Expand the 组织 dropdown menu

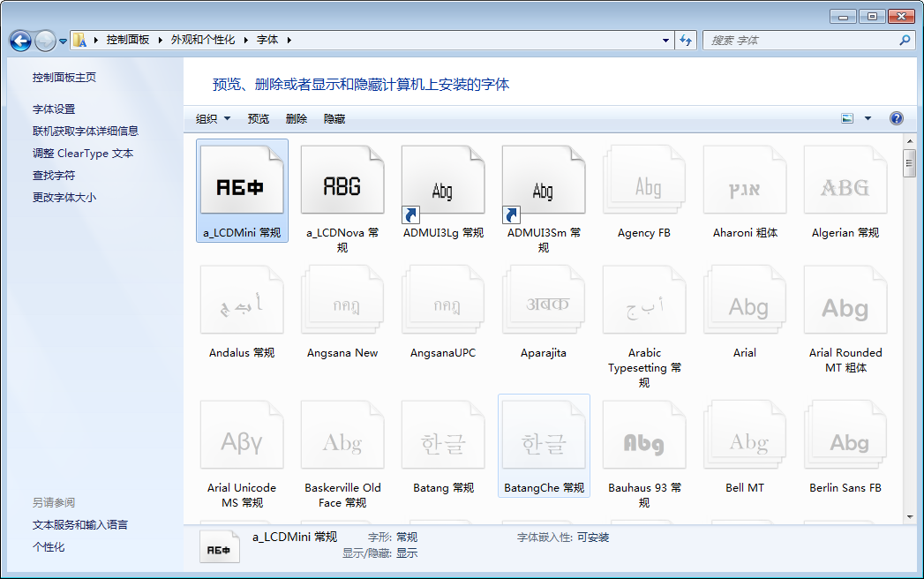[213, 119]
